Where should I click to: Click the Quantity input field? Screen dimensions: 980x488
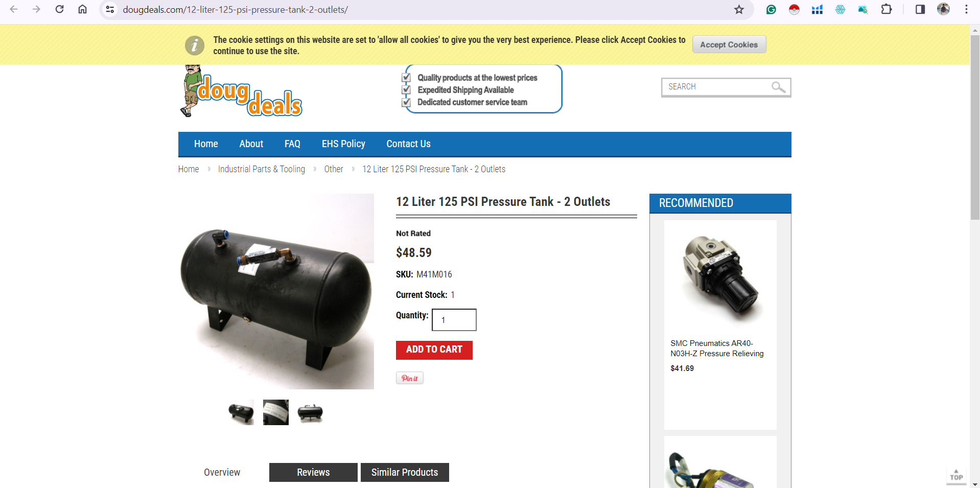(454, 320)
